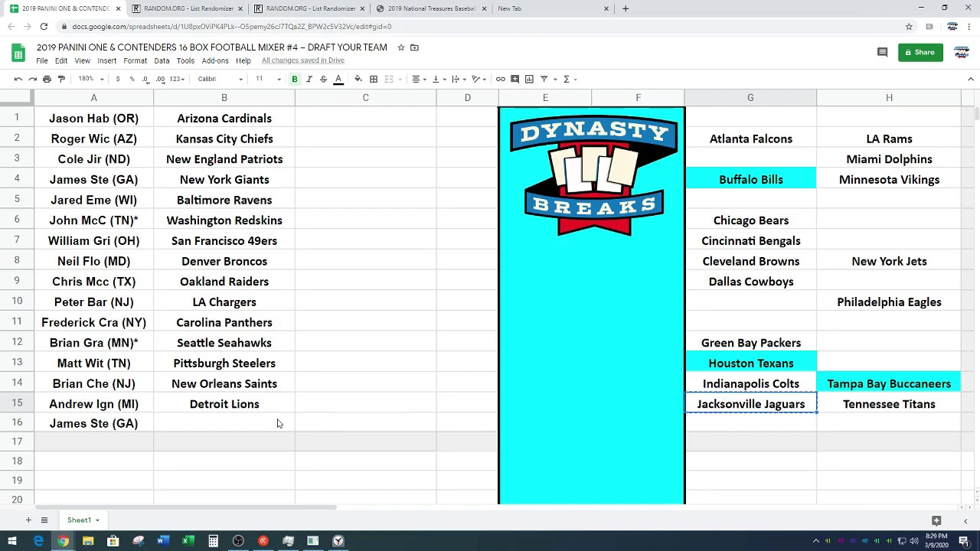This screenshot has height=551, width=980.
Task: Undo the last action in toolbar
Action: [18, 79]
